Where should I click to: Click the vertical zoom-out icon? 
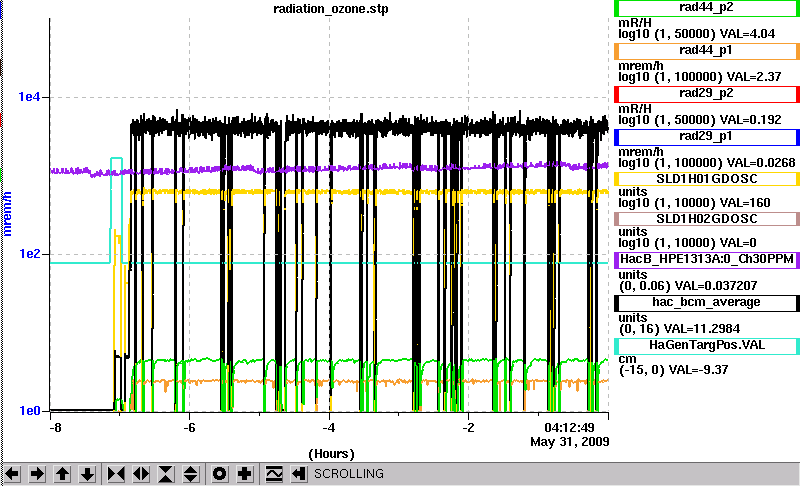[x=190, y=474]
